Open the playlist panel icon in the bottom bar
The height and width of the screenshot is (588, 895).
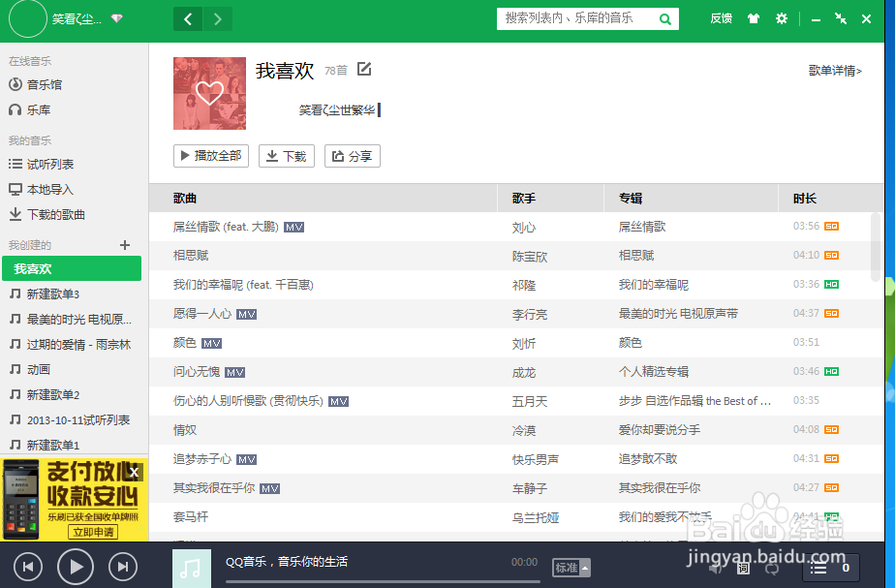(818, 568)
